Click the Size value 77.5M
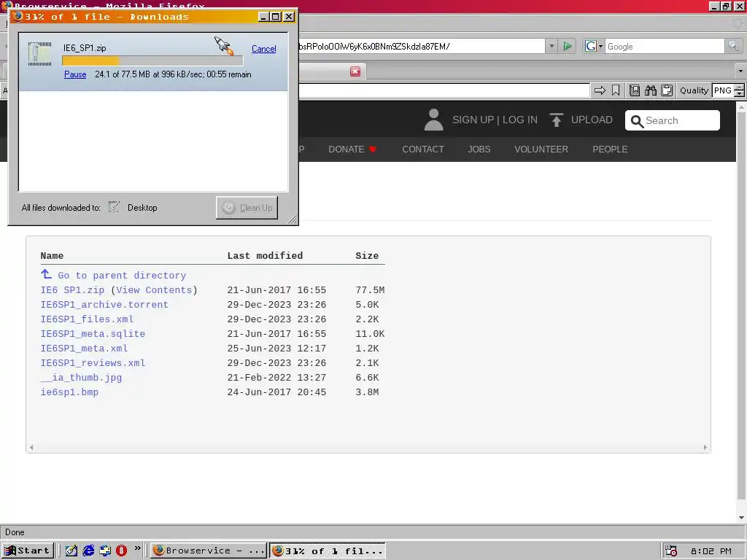Image resolution: width=747 pixels, height=560 pixels. (370, 290)
